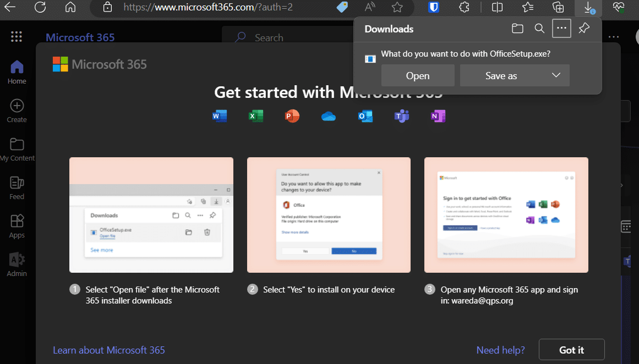Dismiss the dialog with Got it
The height and width of the screenshot is (364, 639).
coord(572,350)
